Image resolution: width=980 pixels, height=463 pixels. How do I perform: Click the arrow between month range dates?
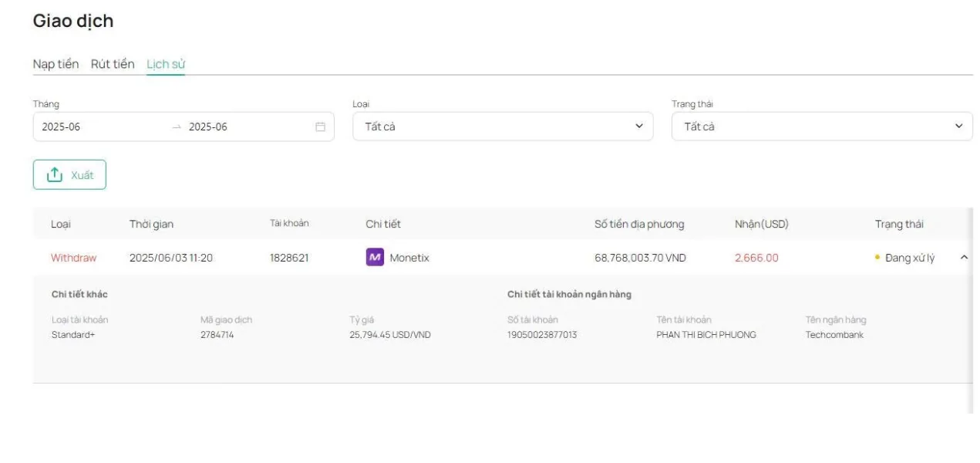tap(177, 127)
